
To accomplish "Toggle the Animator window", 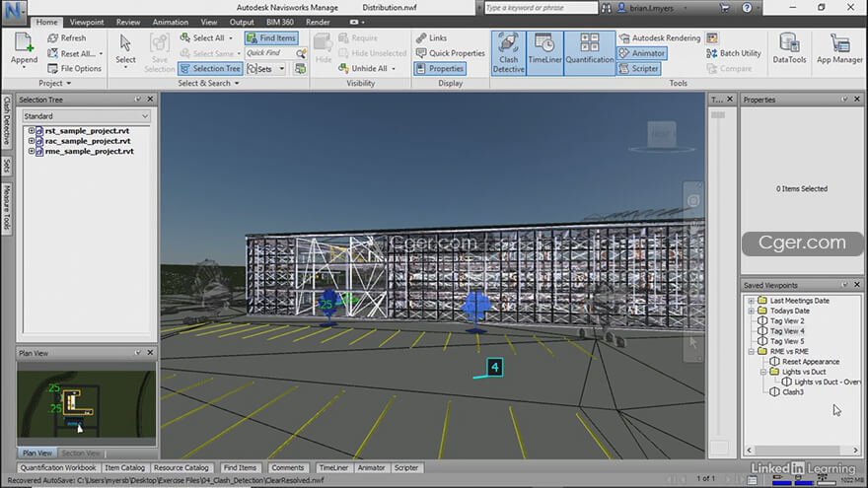I will [642, 53].
